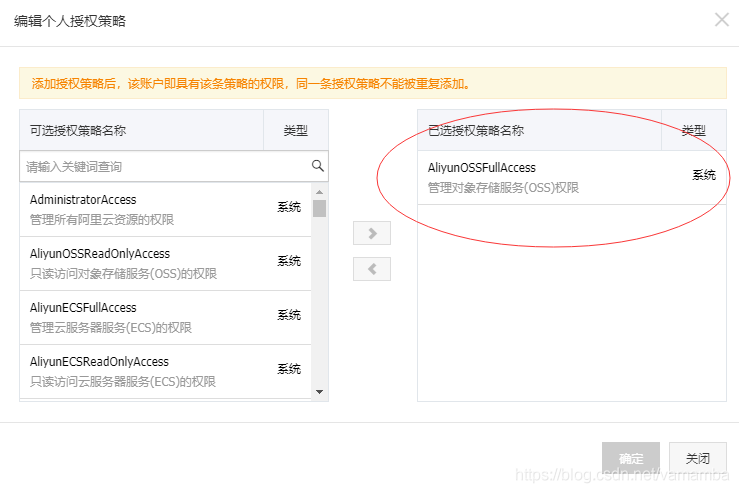This screenshot has width=739, height=493.
Task: Click 系统 type in AliyunOSSFullAccess row
Action: [x=704, y=175]
